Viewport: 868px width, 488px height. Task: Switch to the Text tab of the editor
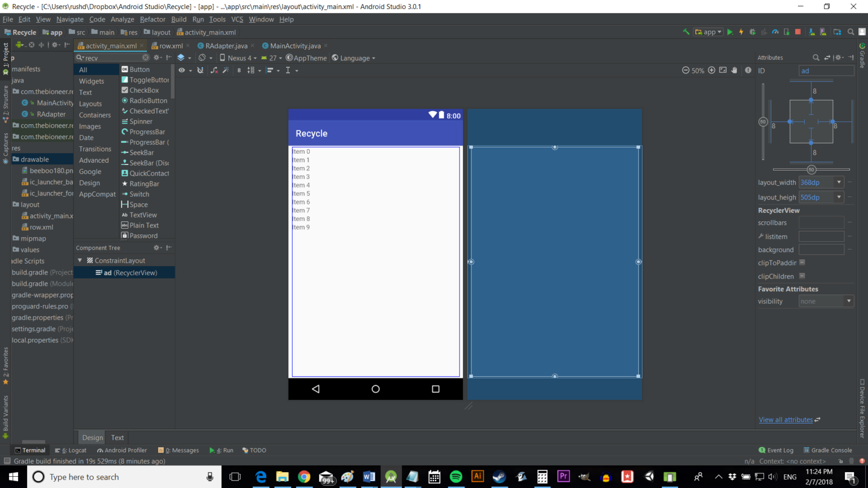click(x=117, y=437)
